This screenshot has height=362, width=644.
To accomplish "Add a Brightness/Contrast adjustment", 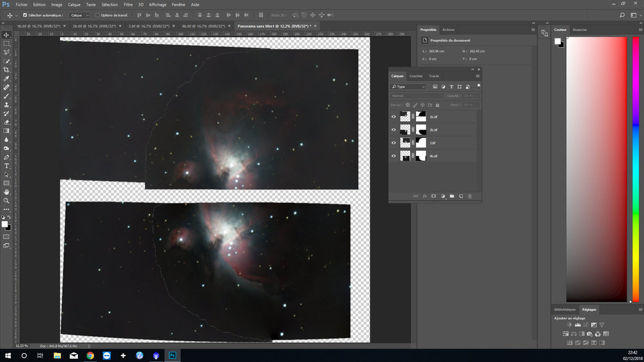I will pyautogui.click(x=570, y=325).
